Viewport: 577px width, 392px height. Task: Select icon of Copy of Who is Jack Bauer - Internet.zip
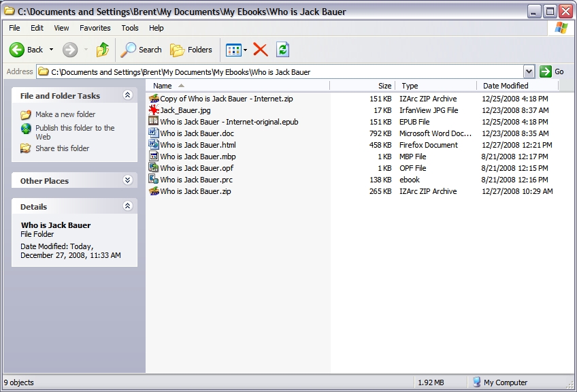(x=154, y=99)
